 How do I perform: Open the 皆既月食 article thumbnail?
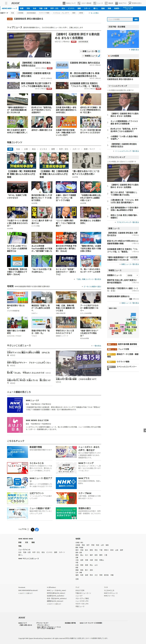(42, 99)
